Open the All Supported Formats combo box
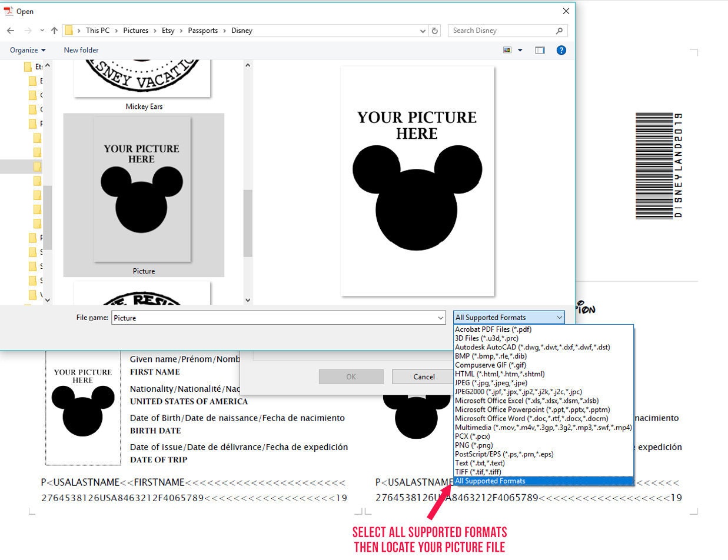This screenshot has width=728, height=560. point(508,318)
